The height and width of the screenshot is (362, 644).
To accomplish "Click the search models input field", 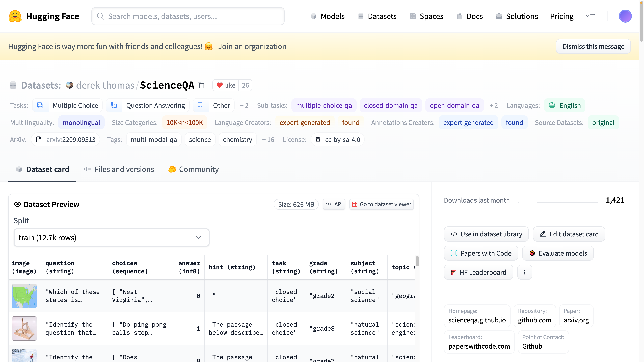I will (x=188, y=16).
